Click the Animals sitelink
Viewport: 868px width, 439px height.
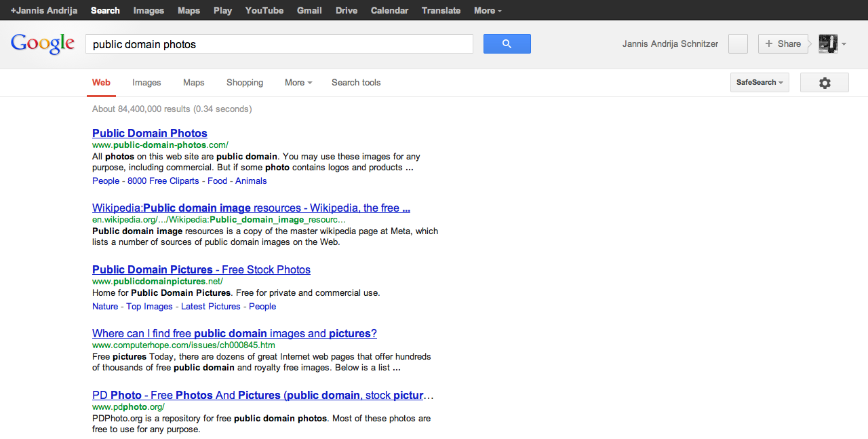(x=251, y=181)
